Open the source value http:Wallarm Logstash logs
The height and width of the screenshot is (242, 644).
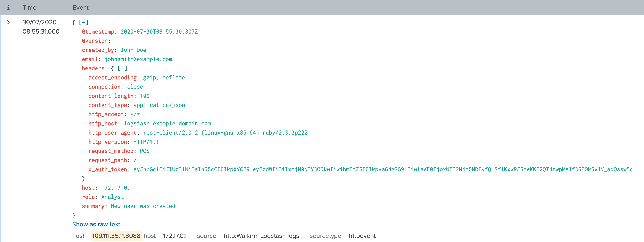pos(261,236)
